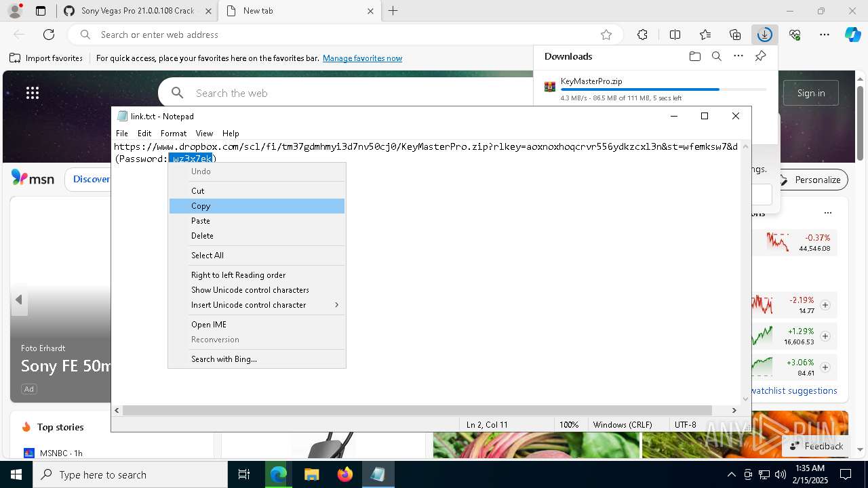Launch Copilot sidebar icon

pos(852,35)
